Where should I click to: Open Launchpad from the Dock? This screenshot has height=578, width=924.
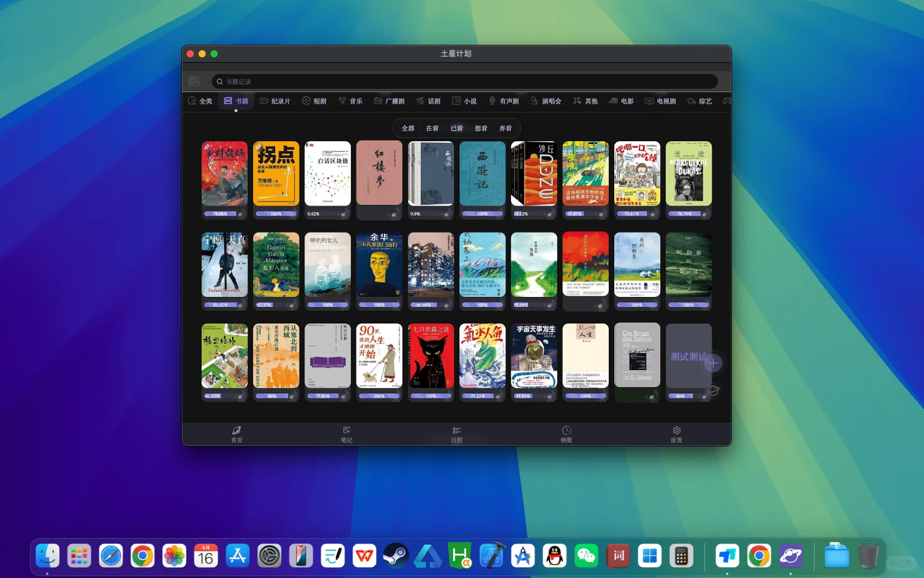79,556
